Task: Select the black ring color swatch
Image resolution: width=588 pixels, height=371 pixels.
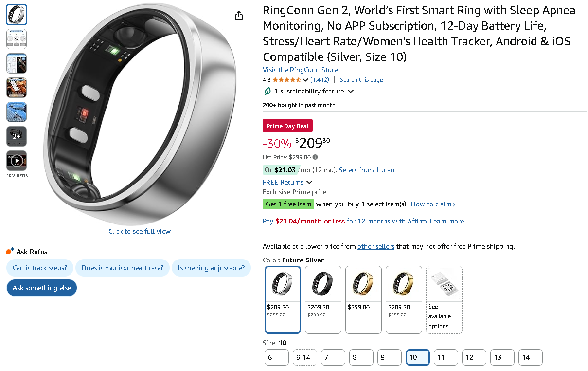Action: (323, 299)
